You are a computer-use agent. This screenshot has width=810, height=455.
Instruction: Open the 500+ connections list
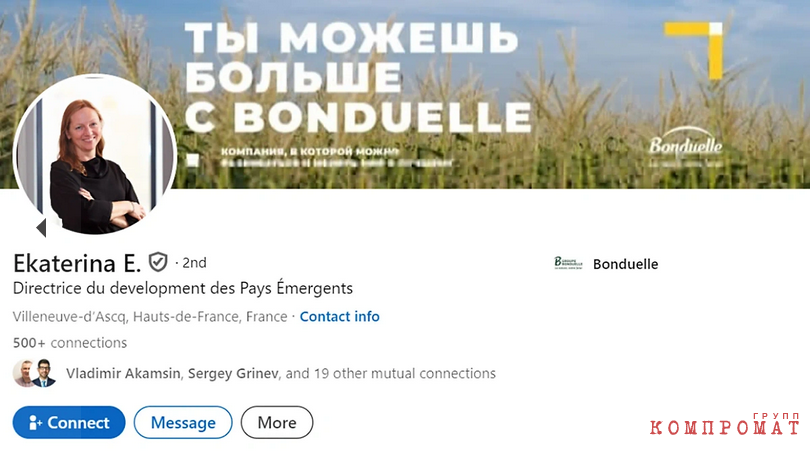click(70, 343)
